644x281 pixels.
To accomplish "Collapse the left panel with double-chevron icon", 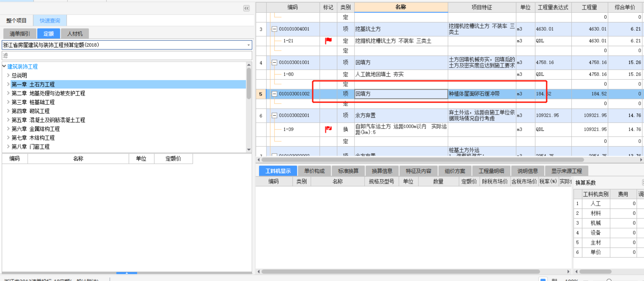I will click(246, 8).
